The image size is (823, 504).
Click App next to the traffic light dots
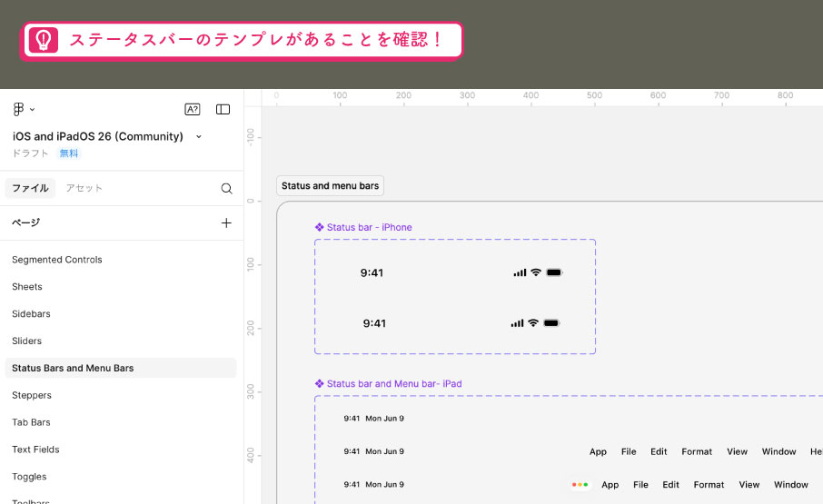point(610,485)
